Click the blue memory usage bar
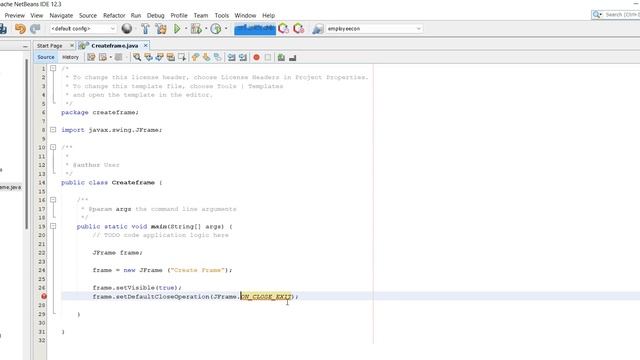Image resolution: width=640 pixels, height=360 pixels. click(x=255, y=29)
